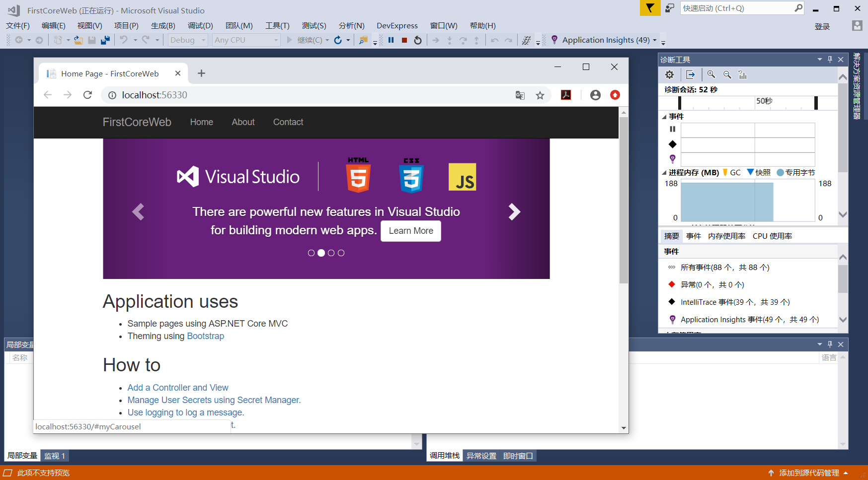
Task: Select the third carousel indicator dot
Action: pos(331,253)
